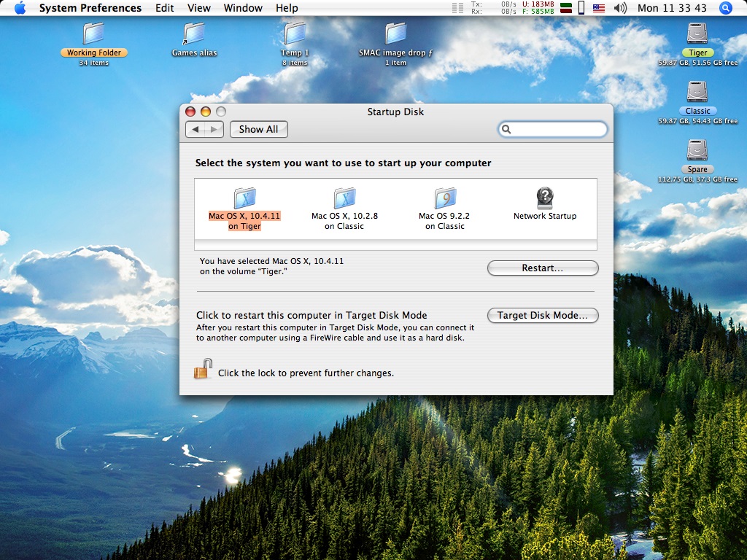Open the volume control in menu bar
The height and width of the screenshot is (560, 747).
pos(620,8)
